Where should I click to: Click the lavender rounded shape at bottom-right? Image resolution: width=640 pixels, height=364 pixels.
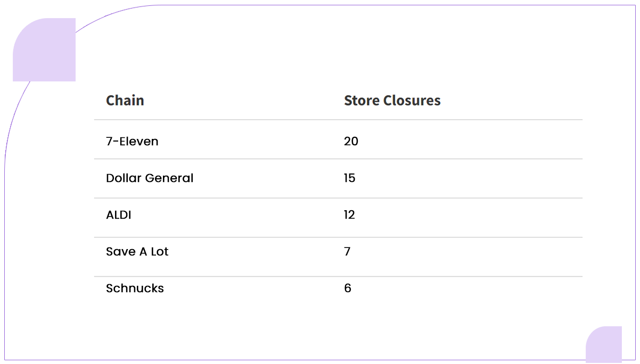pyautogui.click(x=604, y=344)
